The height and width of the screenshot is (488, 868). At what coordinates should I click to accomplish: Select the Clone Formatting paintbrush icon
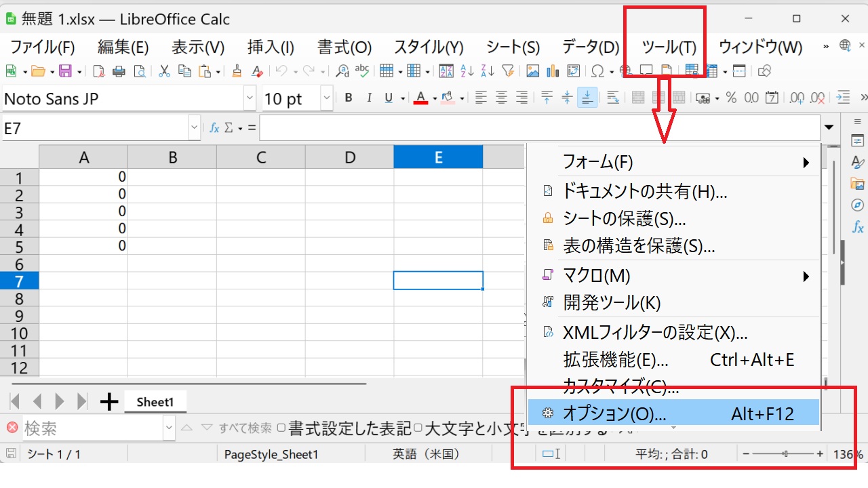[x=237, y=71]
